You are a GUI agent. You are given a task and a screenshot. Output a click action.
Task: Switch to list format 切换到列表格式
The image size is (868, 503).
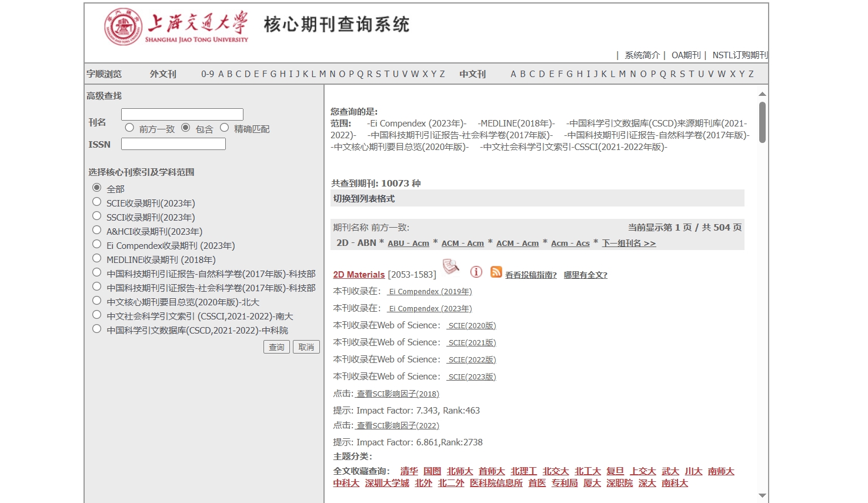[x=364, y=199]
